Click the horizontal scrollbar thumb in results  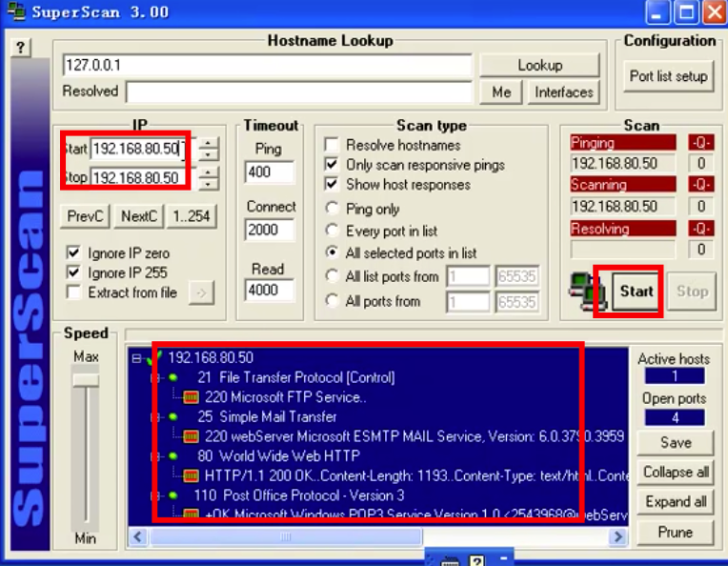[x=286, y=536]
